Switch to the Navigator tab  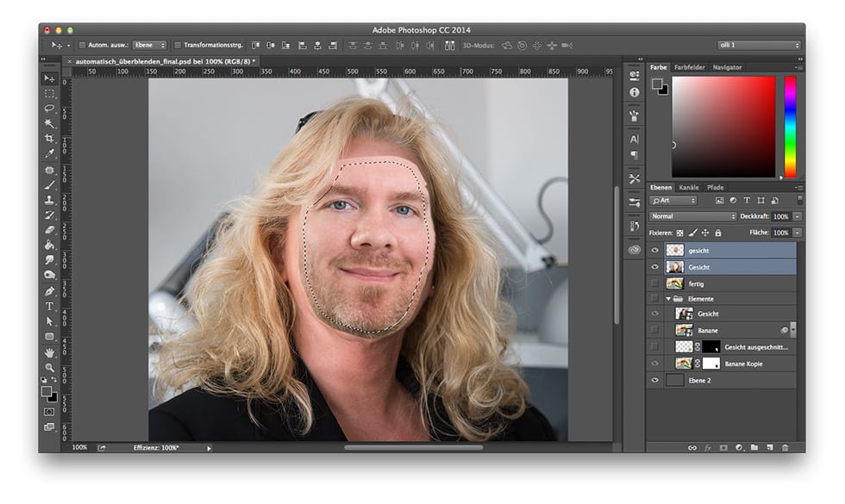click(727, 67)
